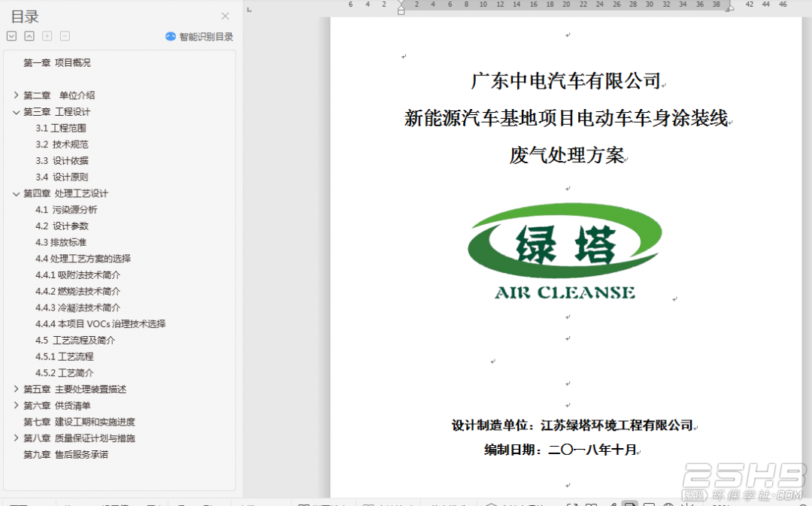Navigate to 3.2 技术规范
This screenshot has height=506, width=812.
[x=62, y=144]
